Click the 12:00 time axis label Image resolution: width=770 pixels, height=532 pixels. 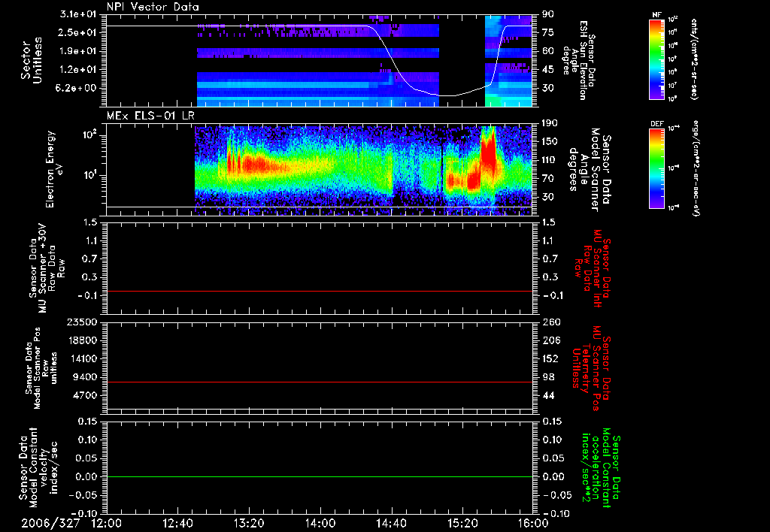tap(107, 523)
